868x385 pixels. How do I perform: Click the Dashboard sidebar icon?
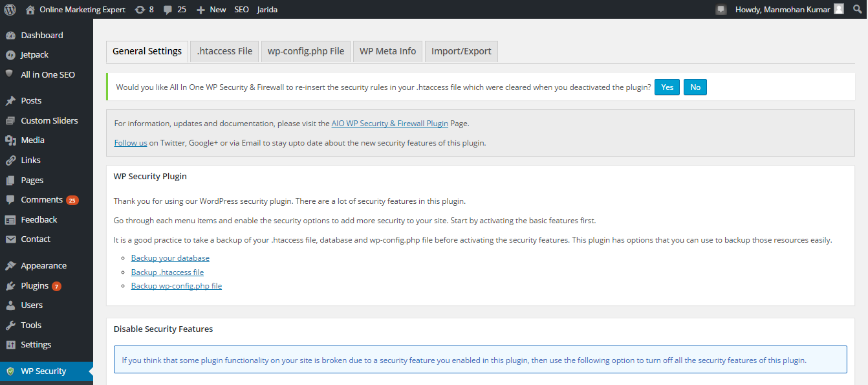click(10, 35)
